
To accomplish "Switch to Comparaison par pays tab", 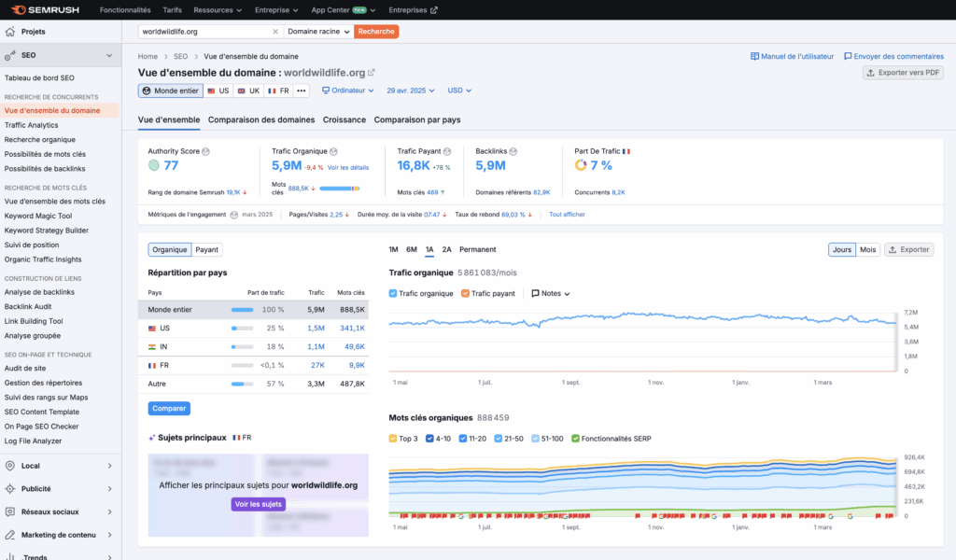I will click(x=417, y=120).
